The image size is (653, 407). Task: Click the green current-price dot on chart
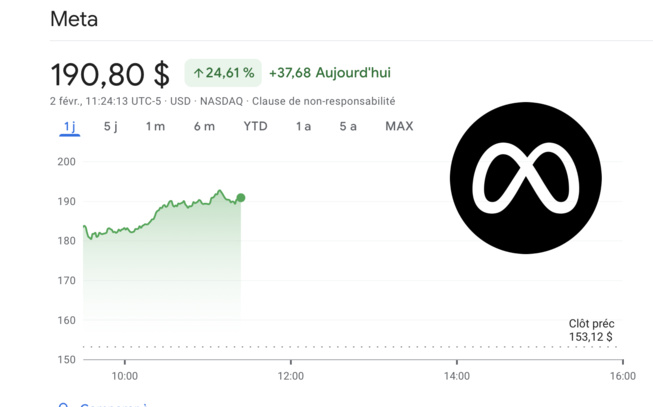coord(241,198)
